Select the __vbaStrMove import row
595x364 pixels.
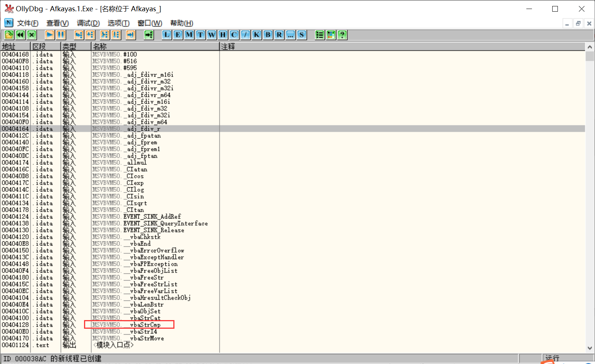[x=293, y=338]
